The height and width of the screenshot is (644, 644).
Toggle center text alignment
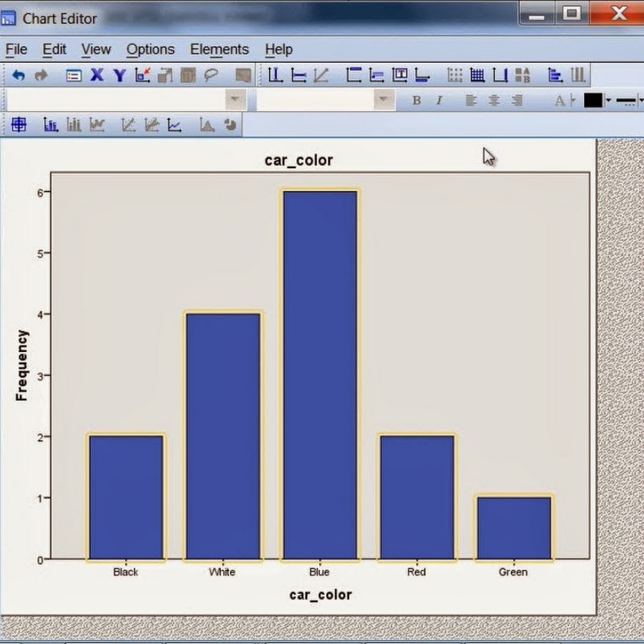point(494,101)
